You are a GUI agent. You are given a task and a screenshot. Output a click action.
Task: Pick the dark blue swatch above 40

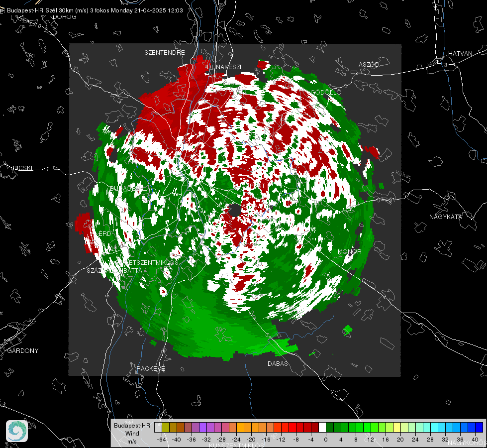[479, 428]
